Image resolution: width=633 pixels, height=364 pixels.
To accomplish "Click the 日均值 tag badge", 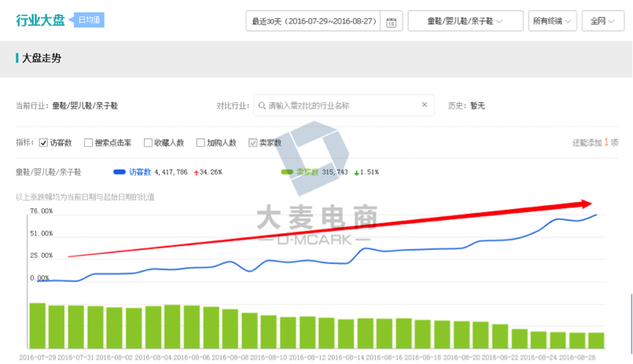I will [86, 20].
